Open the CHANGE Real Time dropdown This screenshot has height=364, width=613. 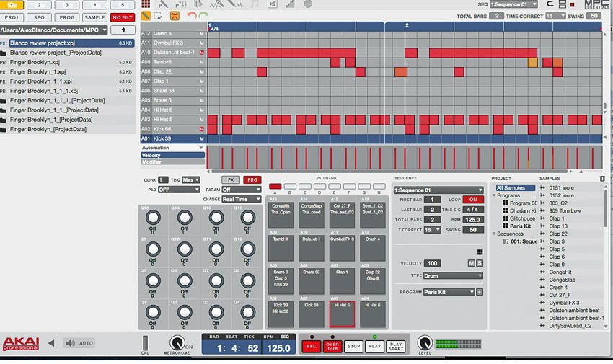tap(241, 199)
